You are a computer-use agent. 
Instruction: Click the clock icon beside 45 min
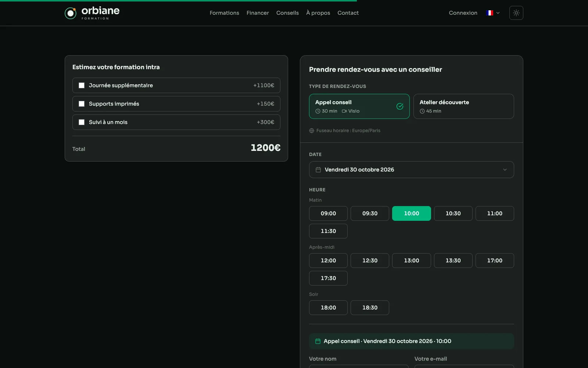422,111
